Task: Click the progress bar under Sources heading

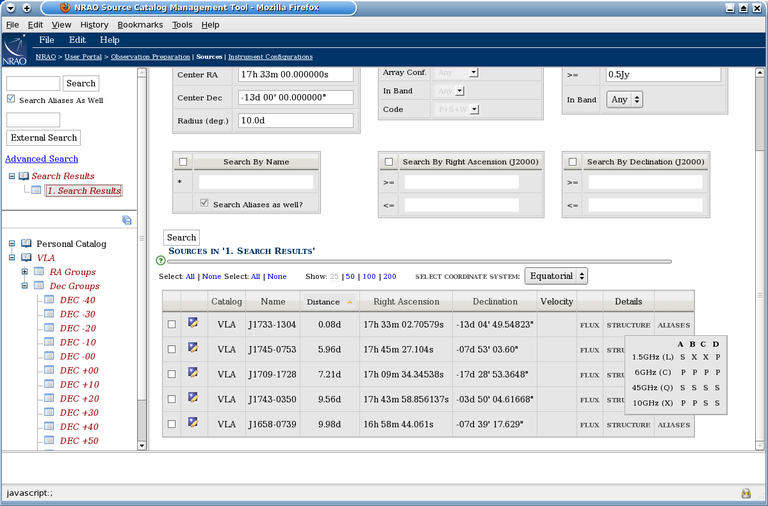Action: (420, 262)
